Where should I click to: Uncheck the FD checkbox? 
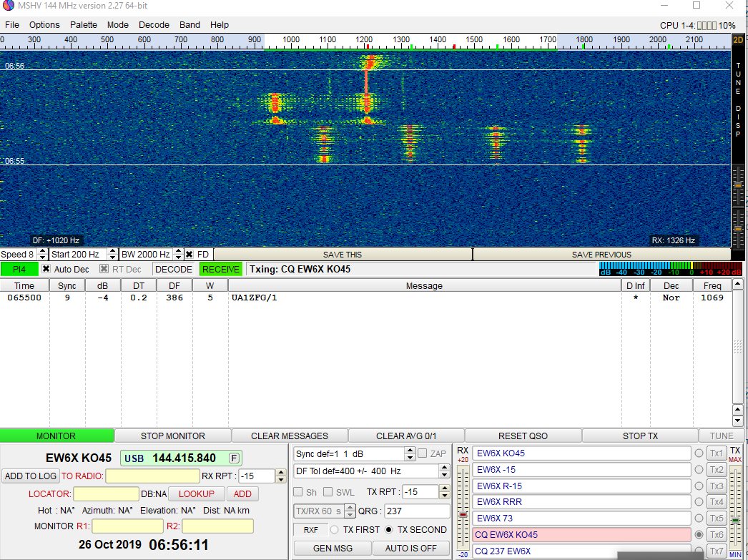click(x=190, y=255)
